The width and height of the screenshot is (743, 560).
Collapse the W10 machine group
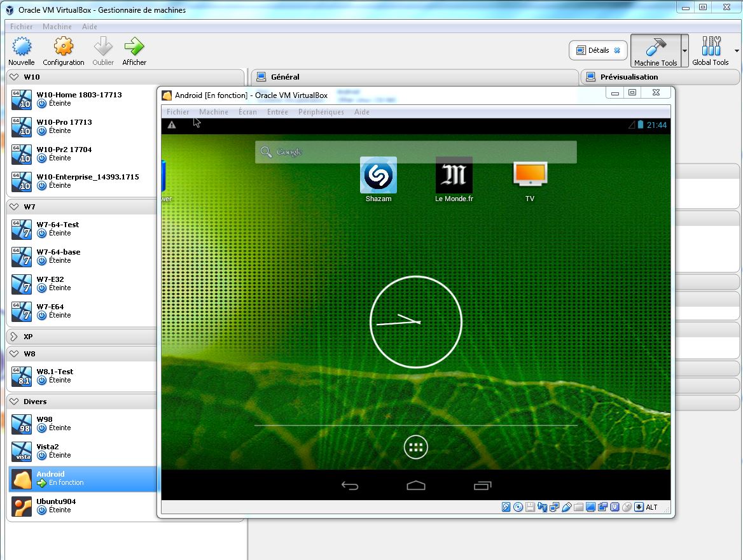point(15,77)
